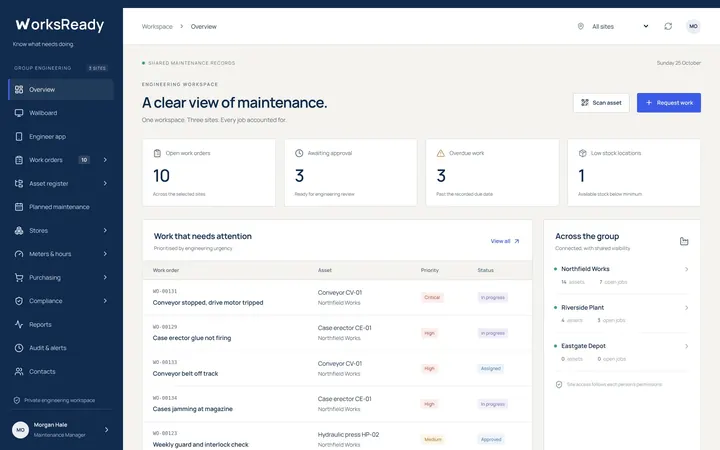
Task: Click the Workspace breadcrumb
Action: pos(157,27)
